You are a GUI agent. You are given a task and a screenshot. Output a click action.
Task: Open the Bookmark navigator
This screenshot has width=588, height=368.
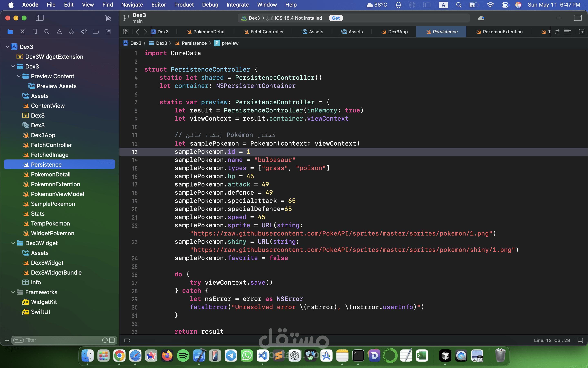click(x=35, y=32)
